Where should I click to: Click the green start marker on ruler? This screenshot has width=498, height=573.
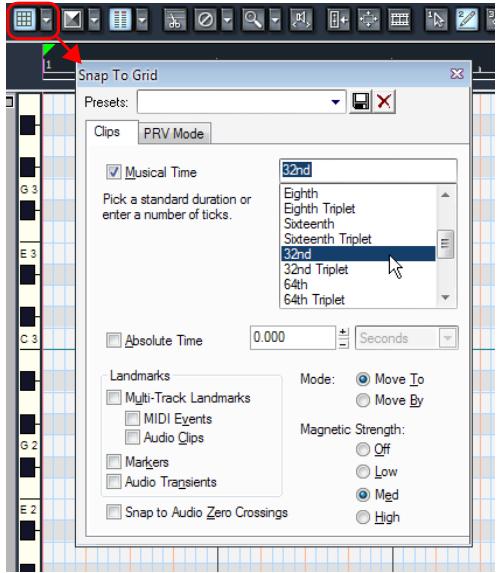[x=48, y=50]
